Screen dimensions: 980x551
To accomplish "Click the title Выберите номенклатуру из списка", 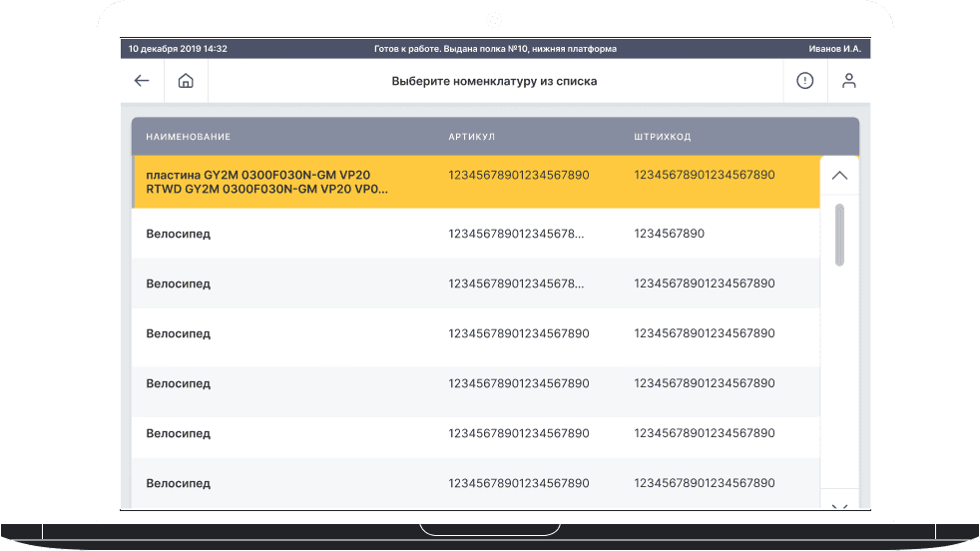I will (x=494, y=81).
